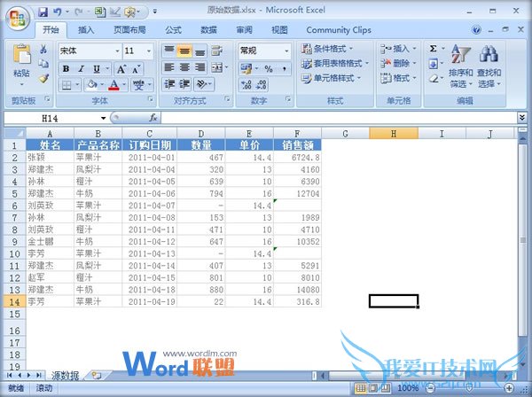Undo the last action

click(x=58, y=12)
